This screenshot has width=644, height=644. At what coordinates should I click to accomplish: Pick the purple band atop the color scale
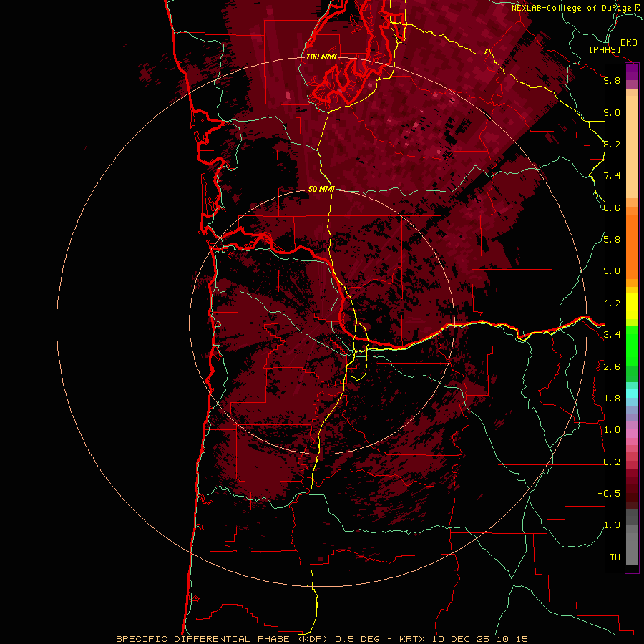point(632,72)
